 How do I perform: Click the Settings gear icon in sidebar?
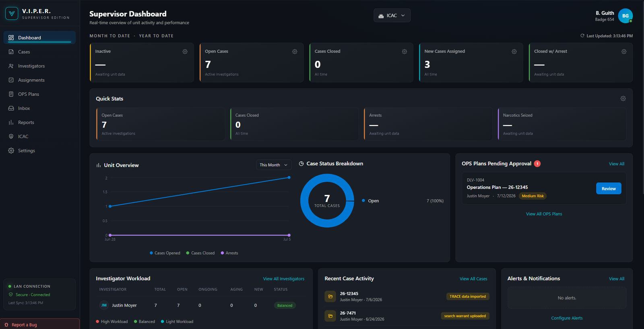[x=11, y=150]
